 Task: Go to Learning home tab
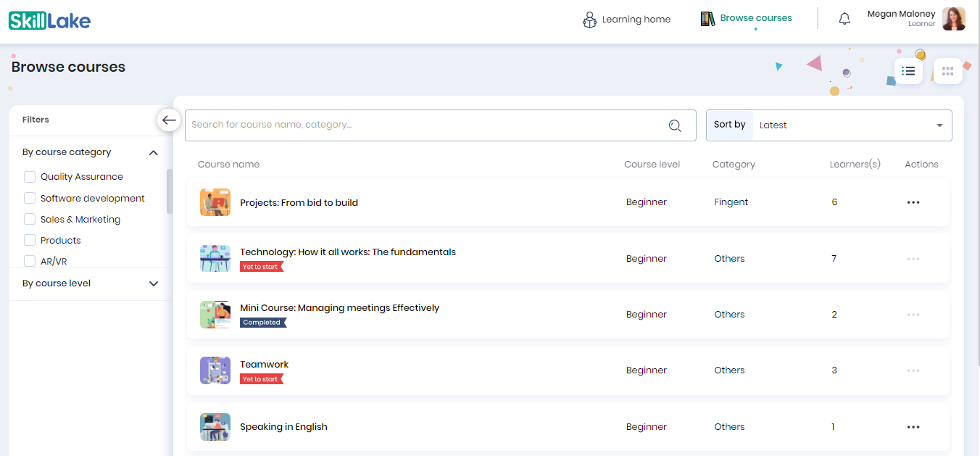[x=627, y=20]
